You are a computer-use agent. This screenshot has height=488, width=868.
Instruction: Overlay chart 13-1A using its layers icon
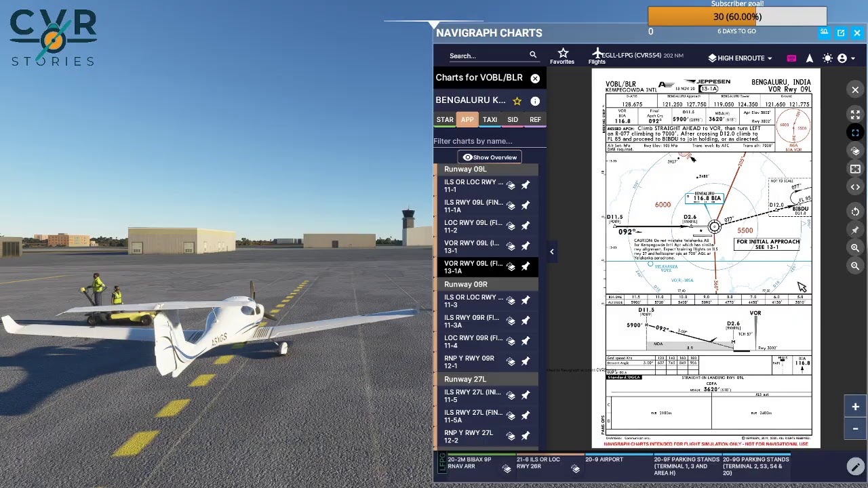pos(511,267)
